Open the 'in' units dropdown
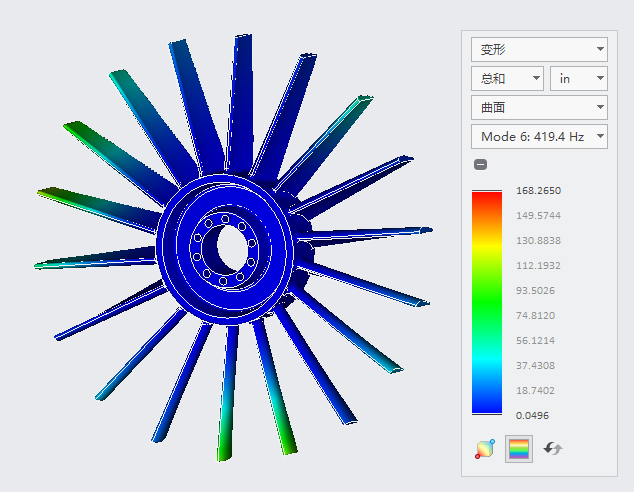 [x=578, y=78]
